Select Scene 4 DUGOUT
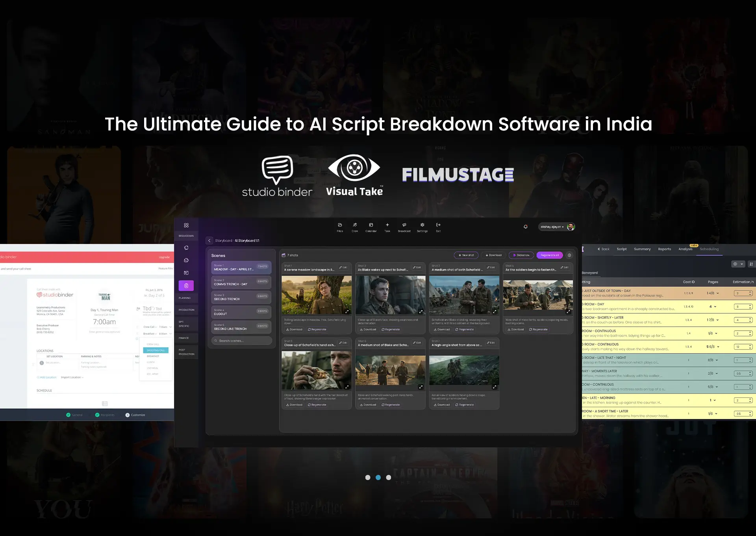756x536 pixels. pos(241,312)
